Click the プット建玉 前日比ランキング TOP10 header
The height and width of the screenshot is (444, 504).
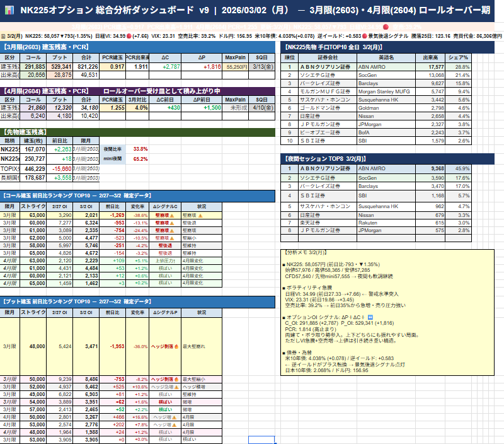[137, 301]
